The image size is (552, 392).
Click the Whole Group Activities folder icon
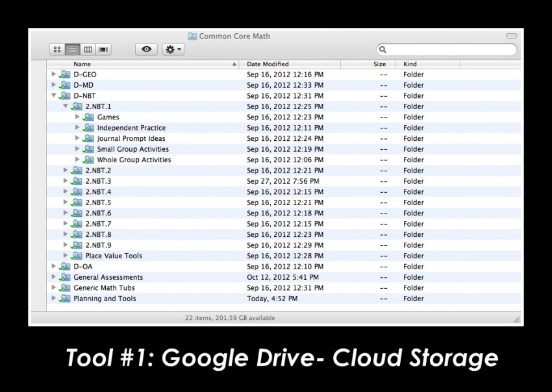pos(88,160)
